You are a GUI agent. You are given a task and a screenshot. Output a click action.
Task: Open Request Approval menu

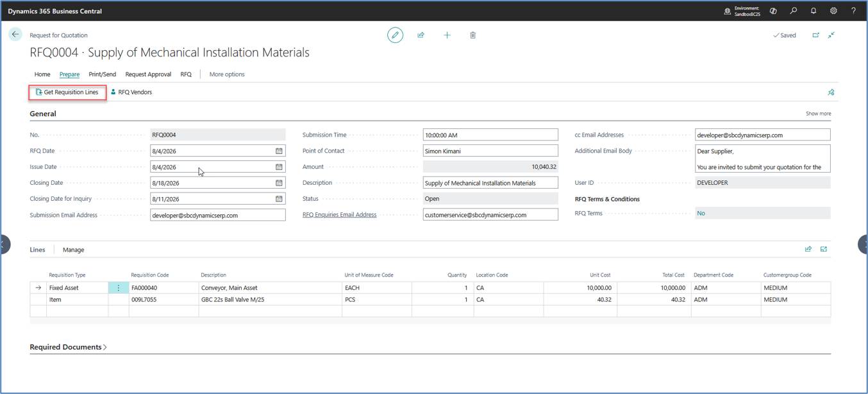point(148,74)
